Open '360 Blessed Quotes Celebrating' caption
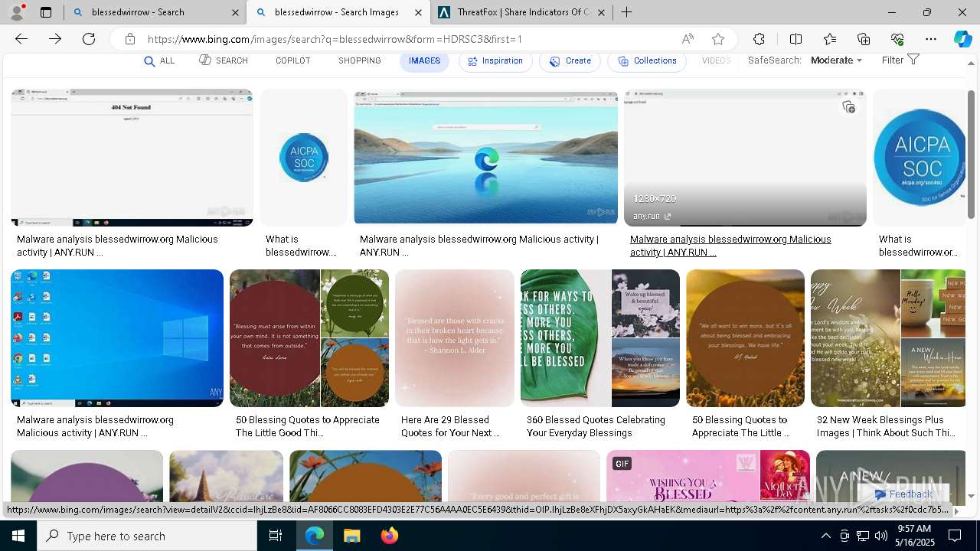Viewport: 980px width, 551px height. coord(596,426)
